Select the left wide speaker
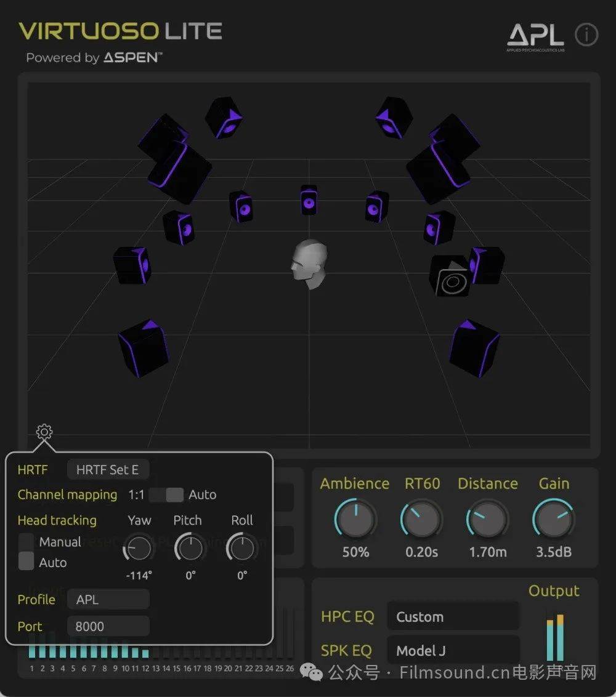Image resolution: width=616 pixels, height=697 pixels. coord(179,228)
